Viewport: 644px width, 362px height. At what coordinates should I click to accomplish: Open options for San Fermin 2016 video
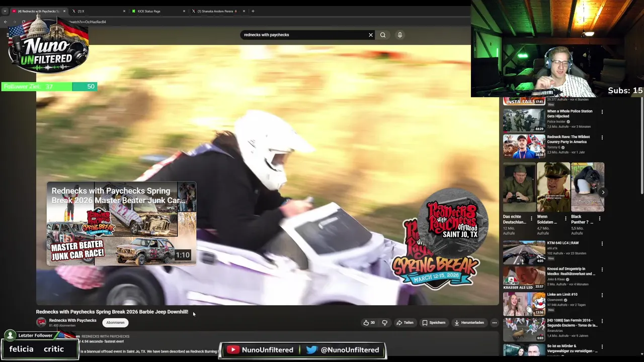(602, 321)
